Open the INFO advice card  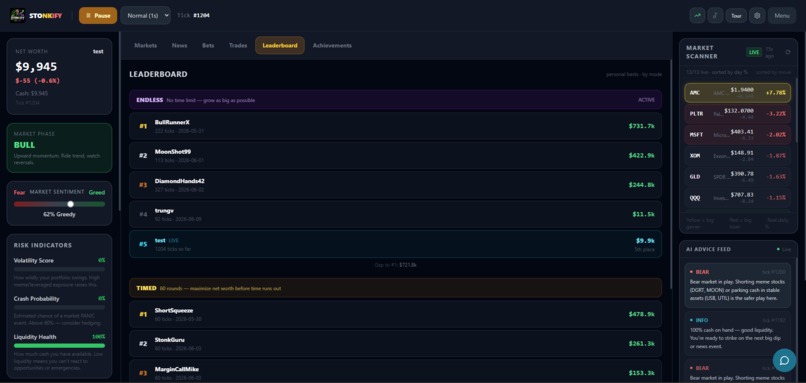737,333
